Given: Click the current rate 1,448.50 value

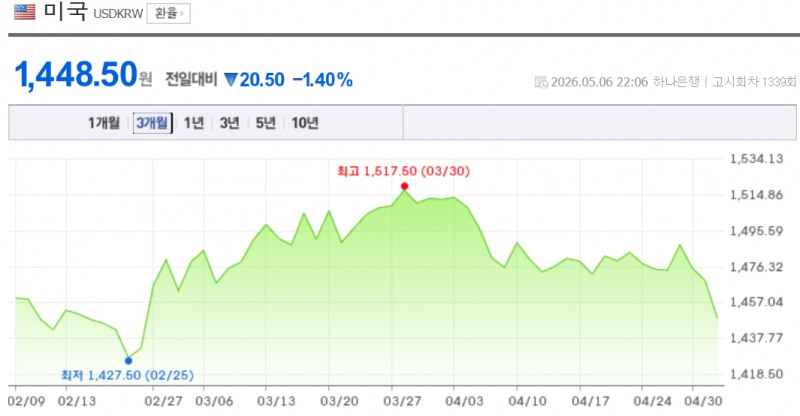Looking at the screenshot, I should pyautogui.click(x=77, y=75).
